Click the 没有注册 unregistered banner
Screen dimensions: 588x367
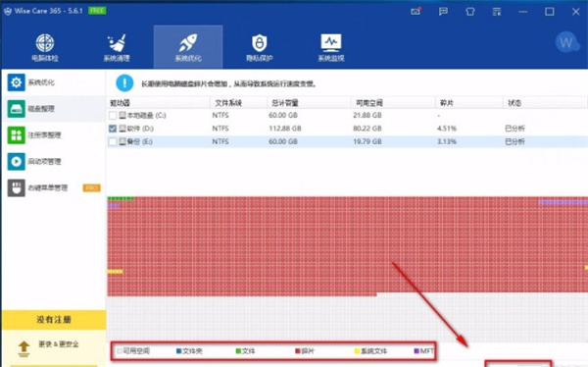tap(54, 320)
